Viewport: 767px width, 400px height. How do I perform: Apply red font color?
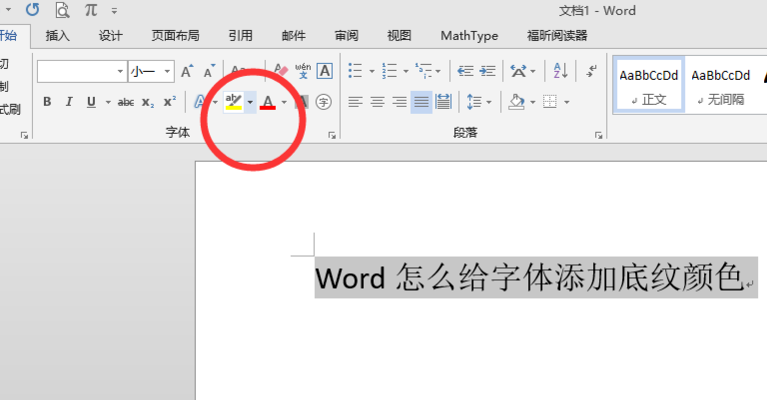point(268,102)
